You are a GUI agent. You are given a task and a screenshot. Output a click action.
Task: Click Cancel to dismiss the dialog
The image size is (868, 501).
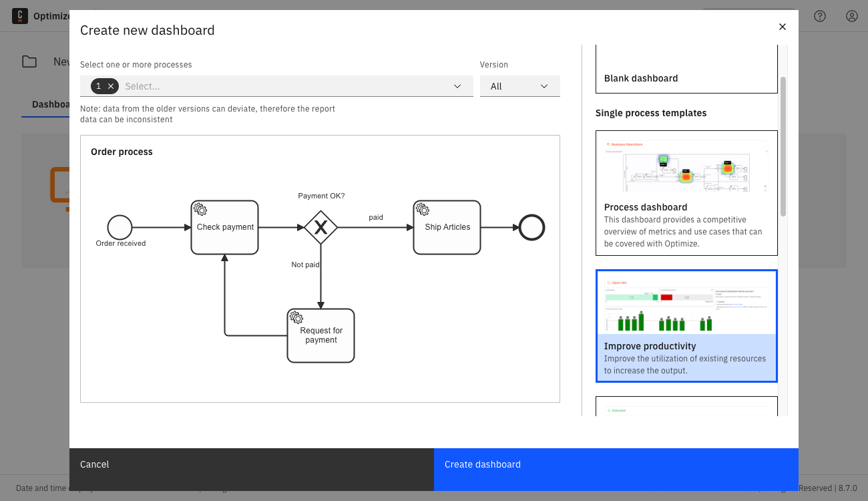(94, 464)
